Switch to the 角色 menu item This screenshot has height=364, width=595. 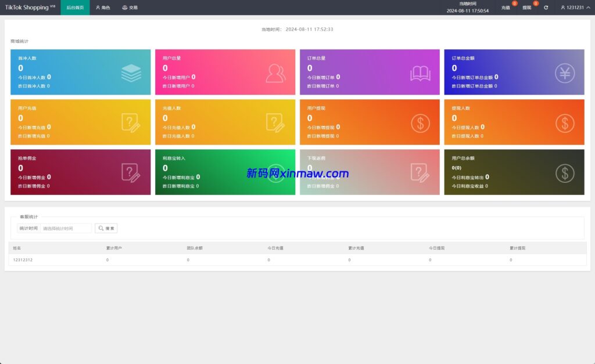point(102,8)
